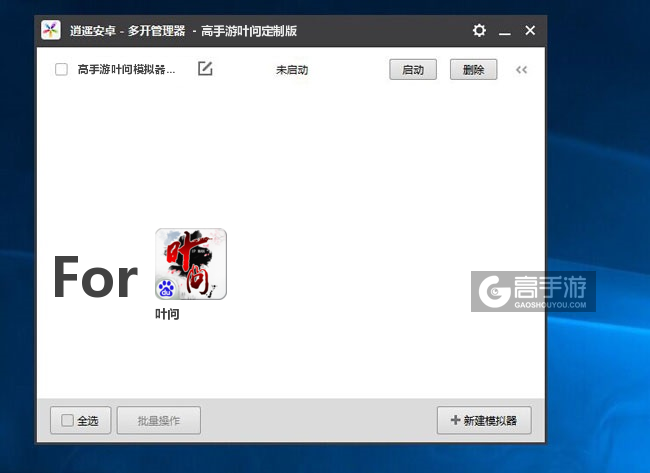Open the 批量操作 batch operations button

pyautogui.click(x=159, y=421)
